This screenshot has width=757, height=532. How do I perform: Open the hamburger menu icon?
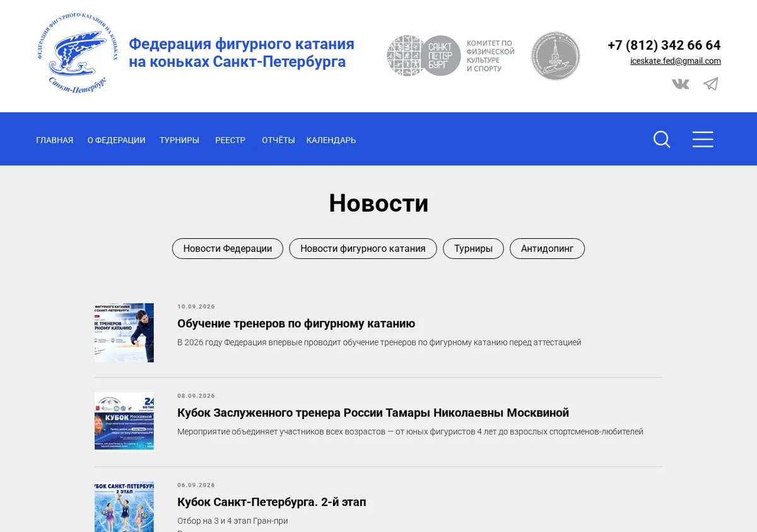tap(703, 139)
